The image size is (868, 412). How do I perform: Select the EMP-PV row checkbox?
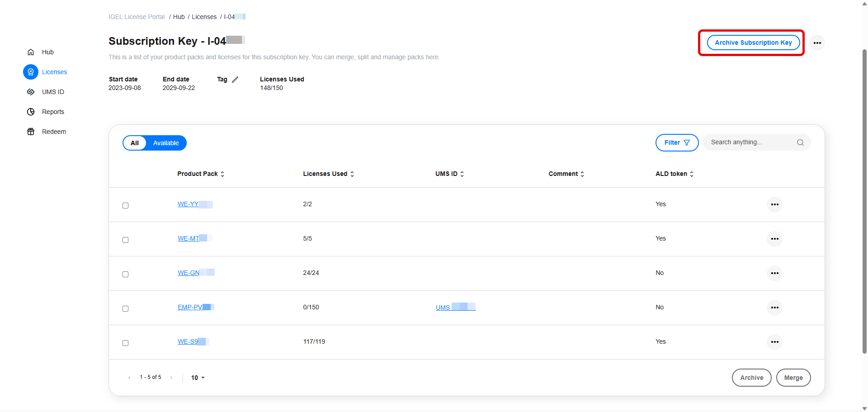(125, 308)
